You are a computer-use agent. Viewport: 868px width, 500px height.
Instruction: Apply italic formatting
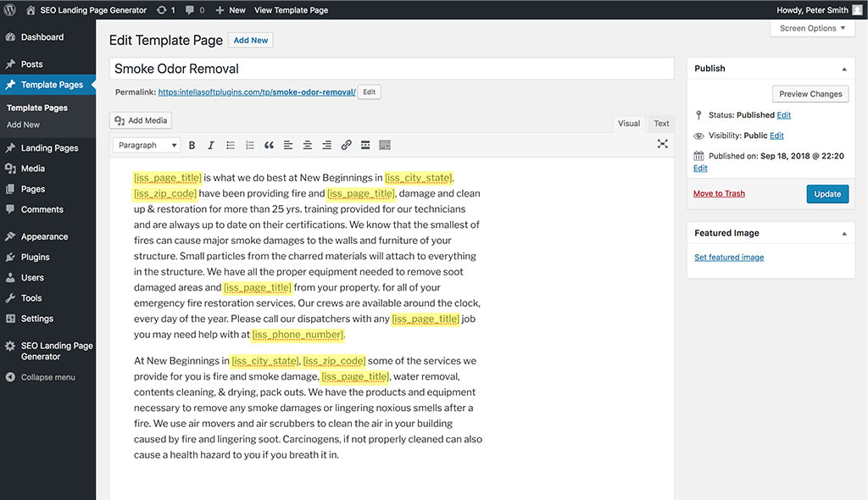click(x=211, y=145)
